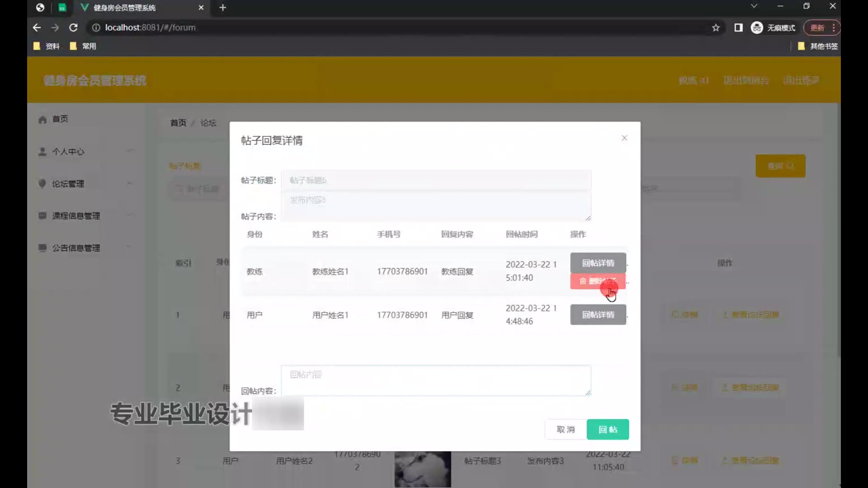Image resolution: width=868 pixels, height=488 pixels.
Task: Click the 帖子标题 input field in dialog
Action: tap(436, 180)
